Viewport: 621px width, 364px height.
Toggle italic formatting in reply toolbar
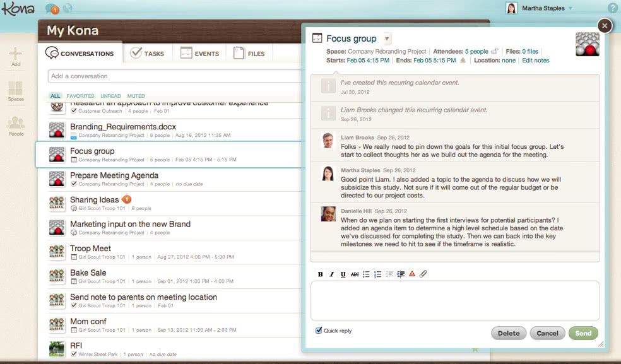point(331,274)
